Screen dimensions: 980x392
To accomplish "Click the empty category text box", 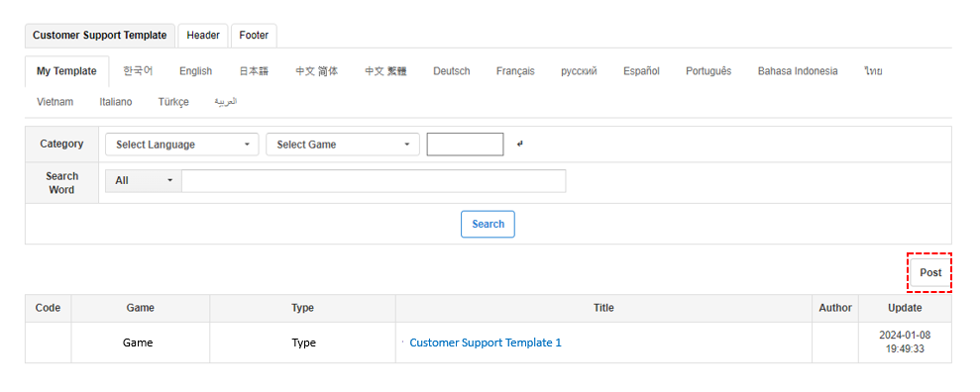I will tap(465, 145).
